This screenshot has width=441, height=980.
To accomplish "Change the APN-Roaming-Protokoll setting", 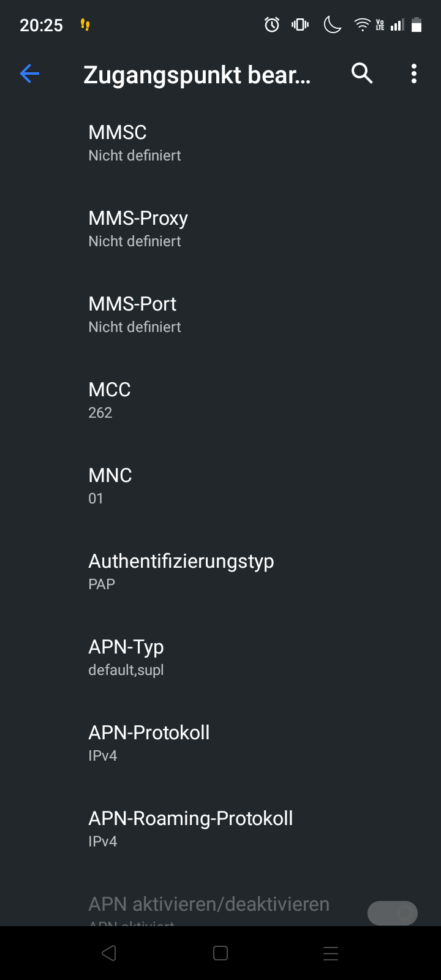I will pyautogui.click(x=190, y=829).
